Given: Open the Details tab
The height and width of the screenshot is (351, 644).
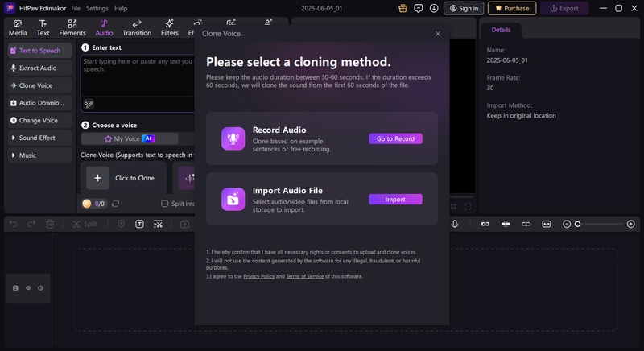Looking at the screenshot, I should pos(501,30).
